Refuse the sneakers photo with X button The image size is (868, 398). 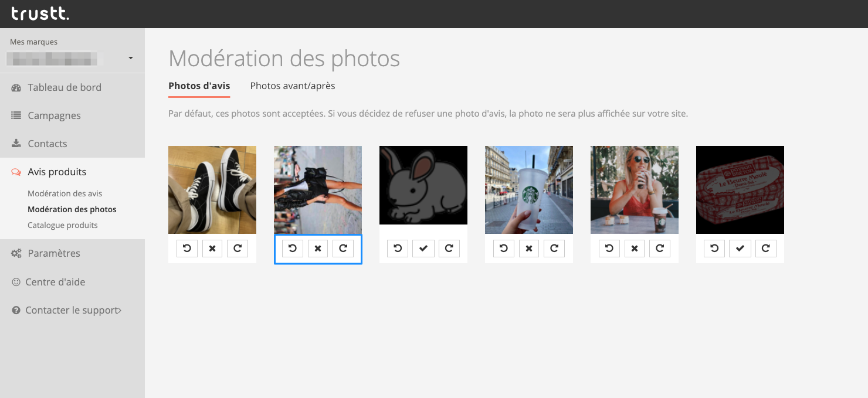click(x=212, y=249)
